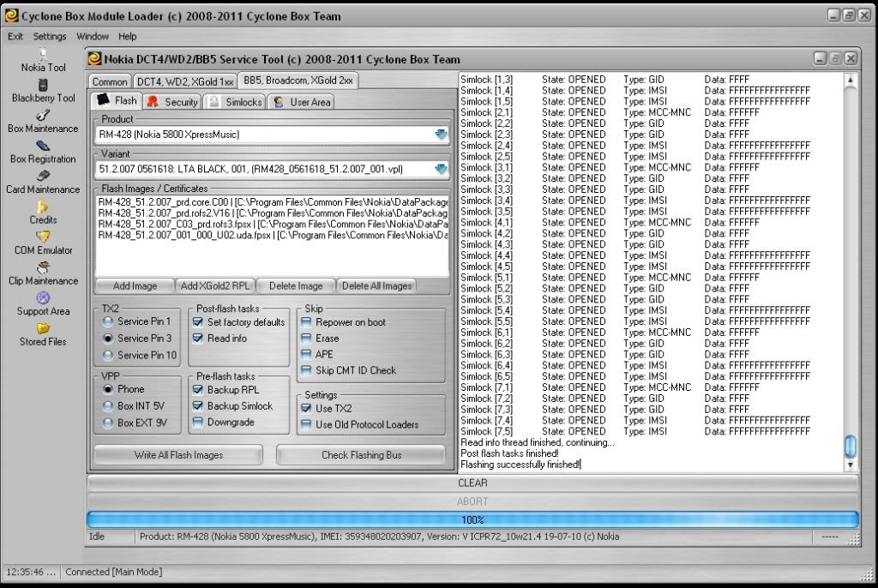The width and height of the screenshot is (878, 588).
Task: Select the Credits icon
Action: coord(43,207)
